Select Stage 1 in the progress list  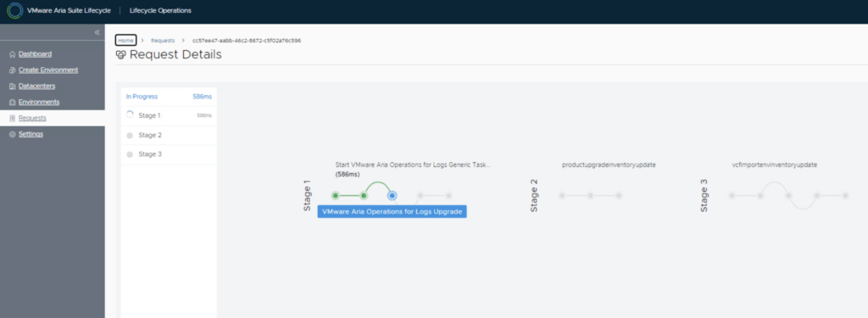pos(169,116)
